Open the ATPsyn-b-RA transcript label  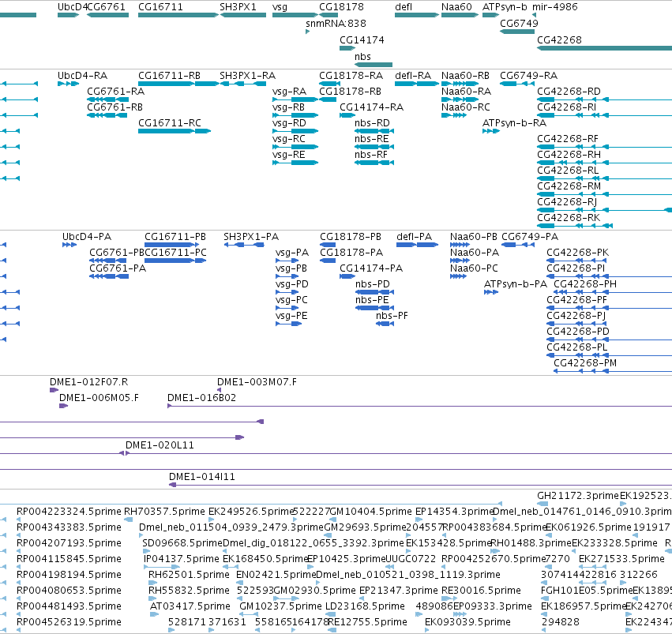click(x=514, y=123)
